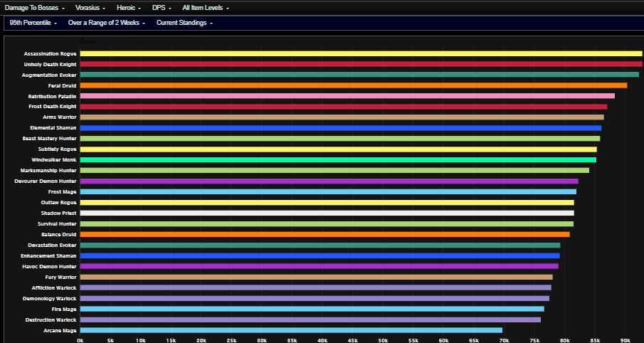Click the Assassination Rogue label
Image resolution: width=644 pixels, height=343 pixels.
[x=50, y=54]
